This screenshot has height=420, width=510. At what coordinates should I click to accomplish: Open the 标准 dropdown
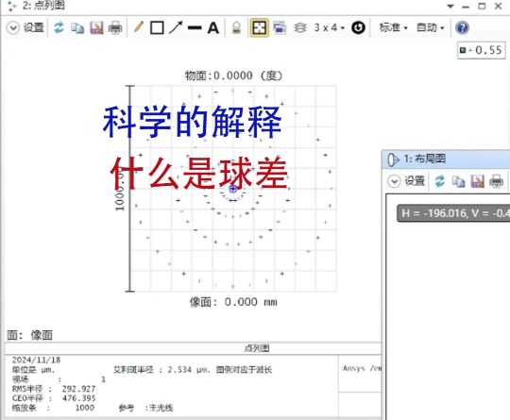(393, 27)
